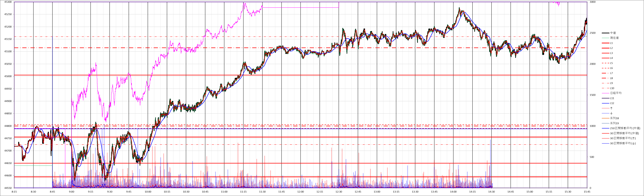Select the 250区間移動平均 (中値) legend entry
The height and width of the screenshot is (196, 644).
(x=625, y=128)
